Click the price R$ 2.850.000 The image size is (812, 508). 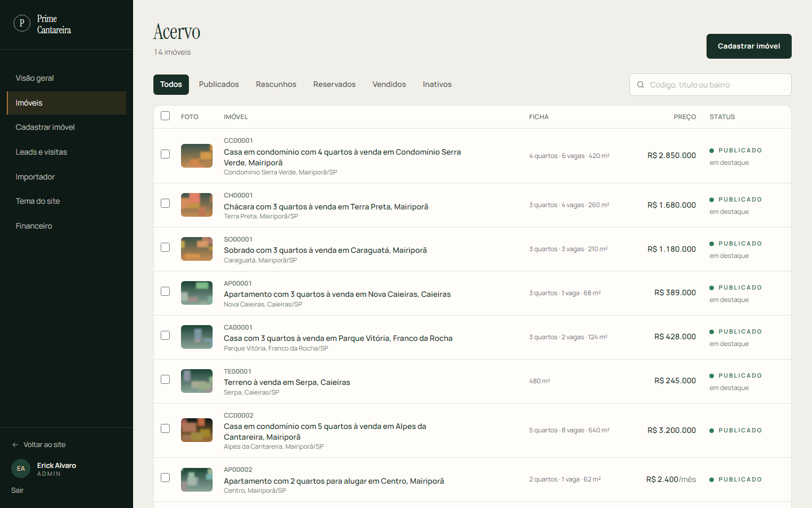[x=672, y=155]
